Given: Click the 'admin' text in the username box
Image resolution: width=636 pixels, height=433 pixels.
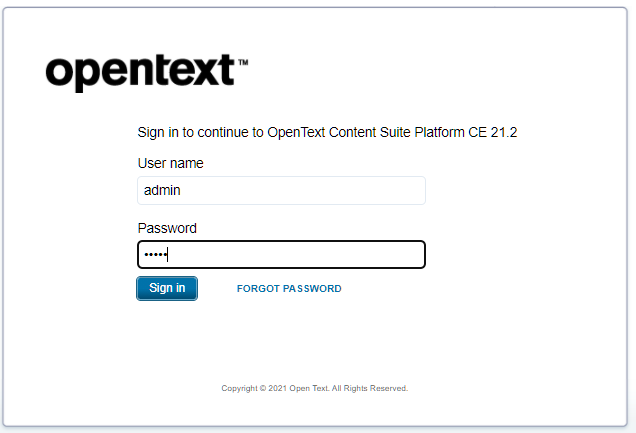Looking at the screenshot, I should click(162, 190).
